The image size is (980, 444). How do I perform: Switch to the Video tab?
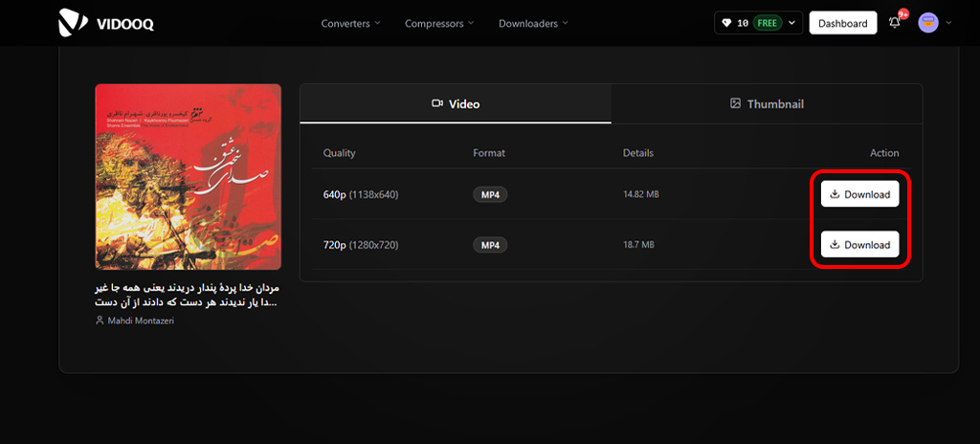pos(456,103)
